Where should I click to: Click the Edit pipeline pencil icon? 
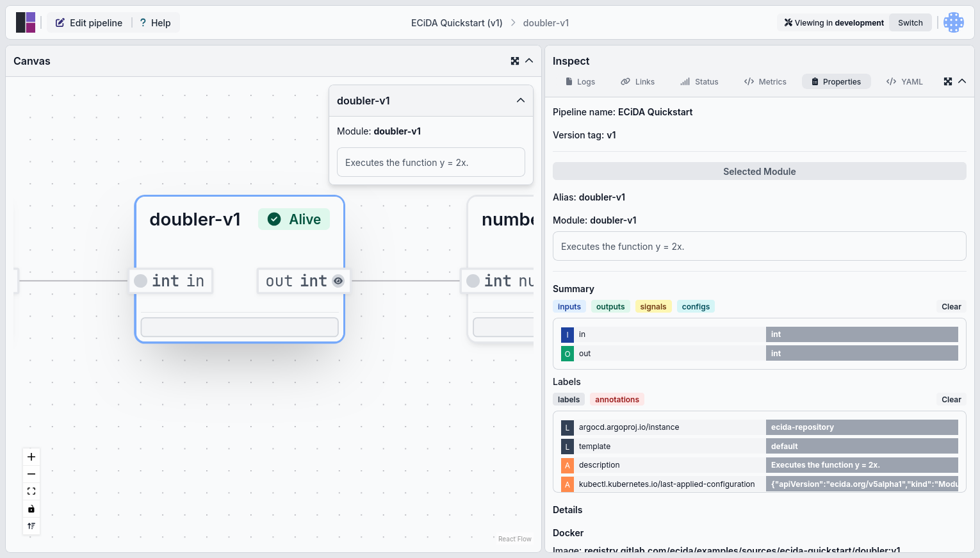pos(60,22)
